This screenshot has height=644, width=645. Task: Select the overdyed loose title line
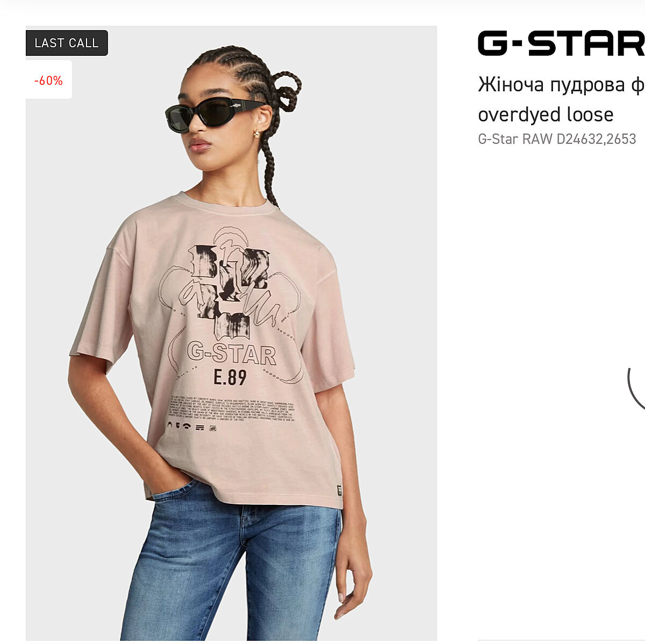pyautogui.click(x=546, y=114)
